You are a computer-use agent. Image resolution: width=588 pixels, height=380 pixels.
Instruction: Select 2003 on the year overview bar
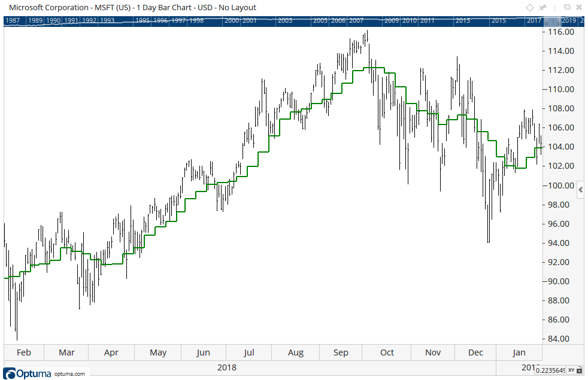pos(284,20)
